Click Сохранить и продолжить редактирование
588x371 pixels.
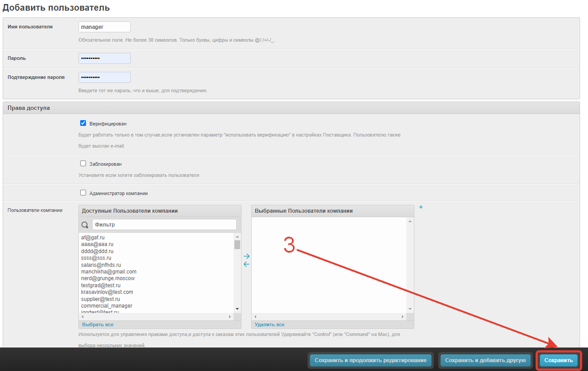pos(370,360)
